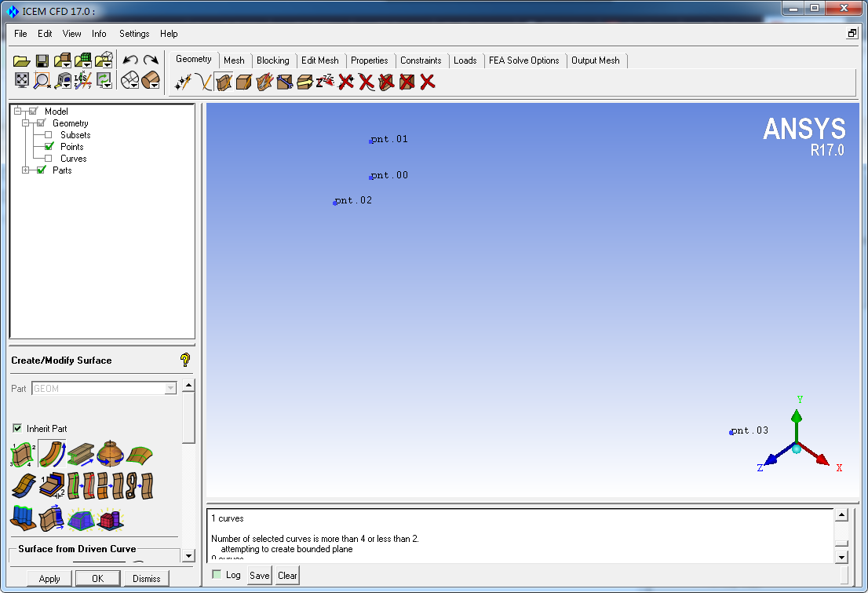Viewport: 868px width, 593px height.
Task: Enable the Subsets checkbox
Action: coord(49,135)
